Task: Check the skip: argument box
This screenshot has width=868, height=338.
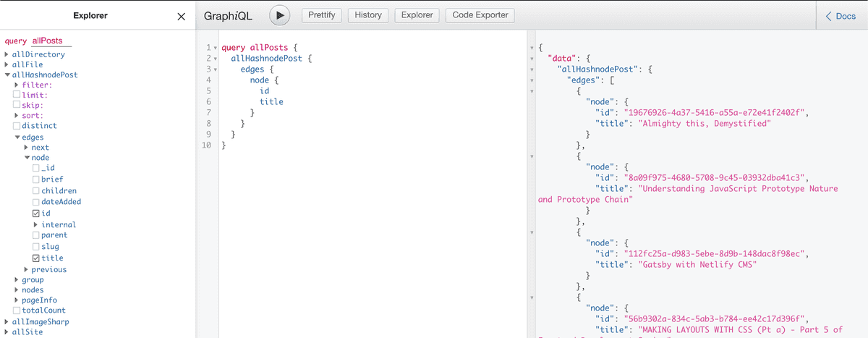Action: coord(17,105)
